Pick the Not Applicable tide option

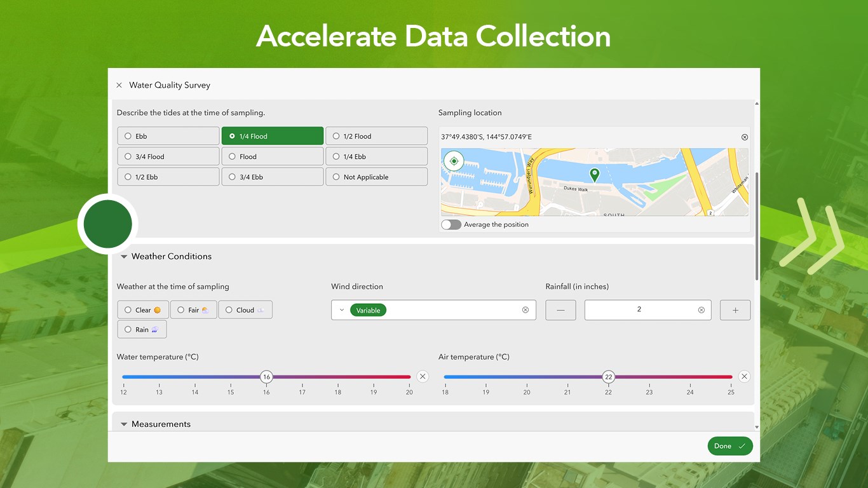coord(377,177)
